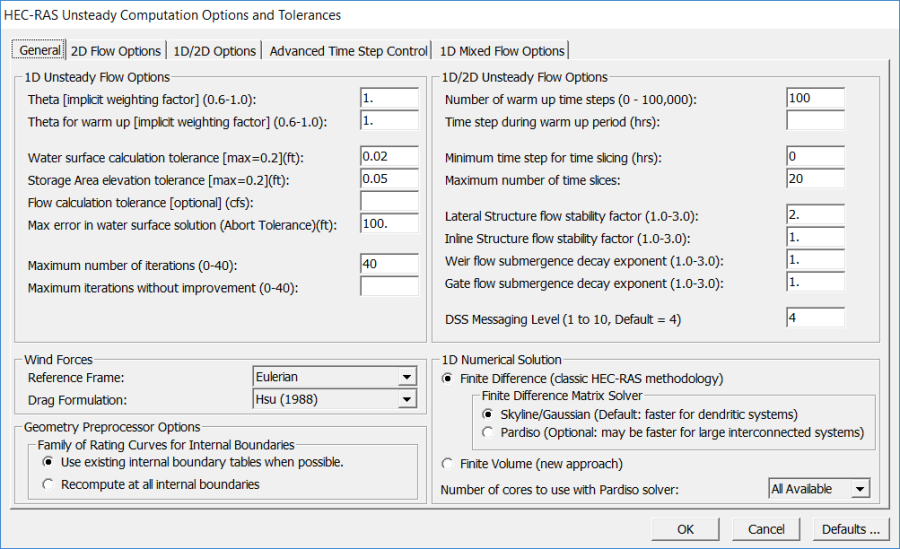This screenshot has height=549, width=900.
Task: Edit Gate flow submergence decay exponent field
Action: pyautogui.click(x=815, y=282)
